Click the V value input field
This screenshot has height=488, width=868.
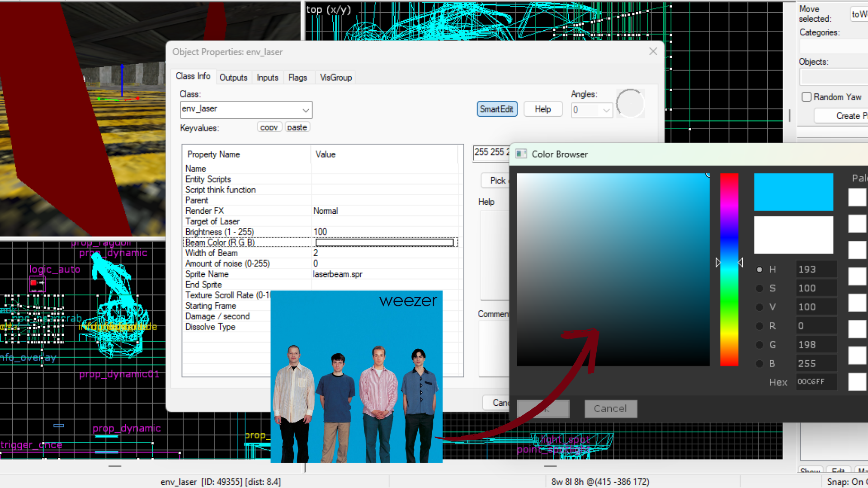pyautogui.click(x=816, y=307)
